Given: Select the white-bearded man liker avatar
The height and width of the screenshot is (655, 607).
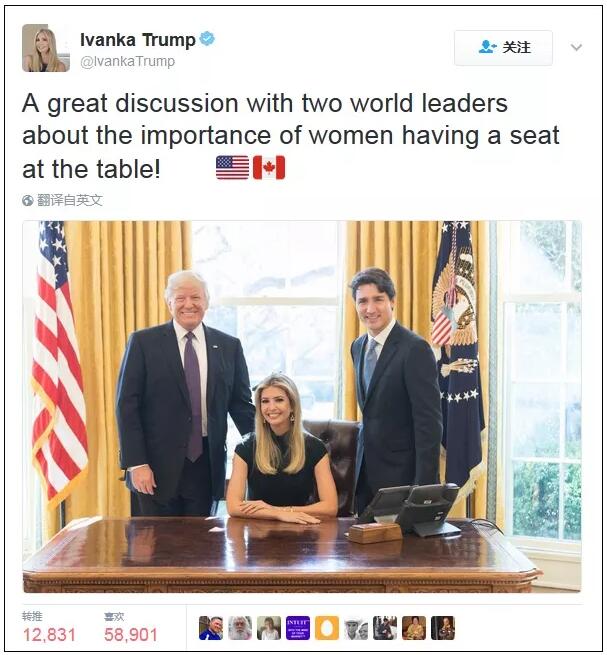Looking at the screenshot, I should pyautogui.click(x=240, y=628).
